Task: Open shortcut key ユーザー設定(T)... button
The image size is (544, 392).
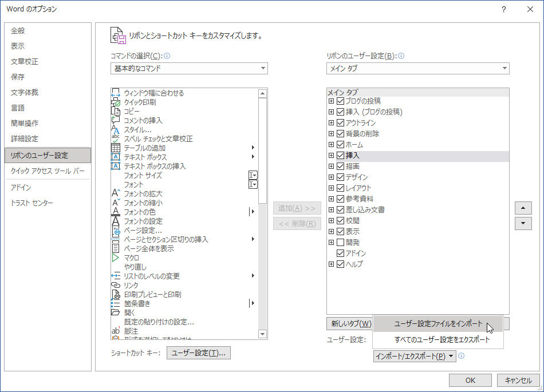Action: point(199,353)
